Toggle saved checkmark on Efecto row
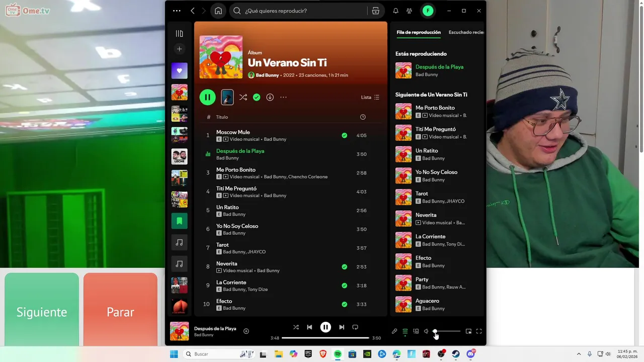 [344, 304]
